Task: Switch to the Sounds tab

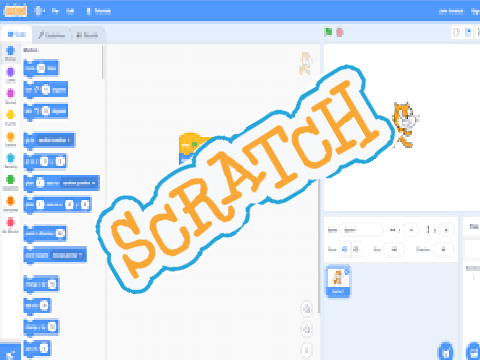Action: (x=87, y=35)
